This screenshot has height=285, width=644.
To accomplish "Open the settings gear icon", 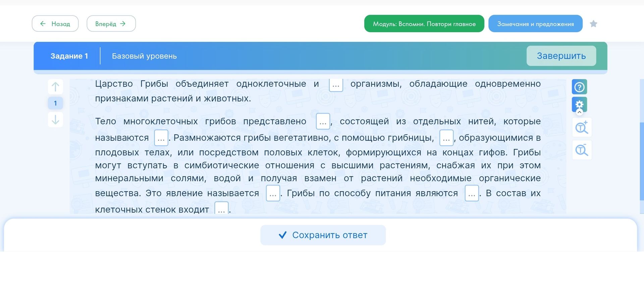I will 579,104.
